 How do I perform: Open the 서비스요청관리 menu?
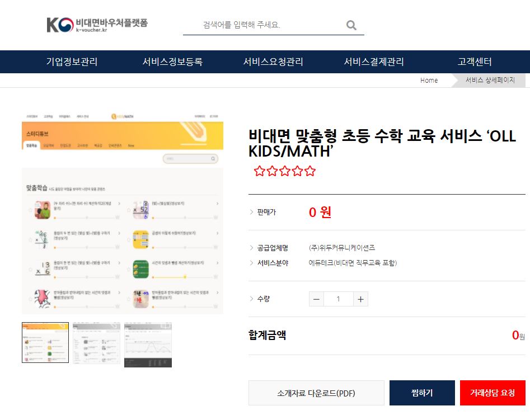coord(273,62)
